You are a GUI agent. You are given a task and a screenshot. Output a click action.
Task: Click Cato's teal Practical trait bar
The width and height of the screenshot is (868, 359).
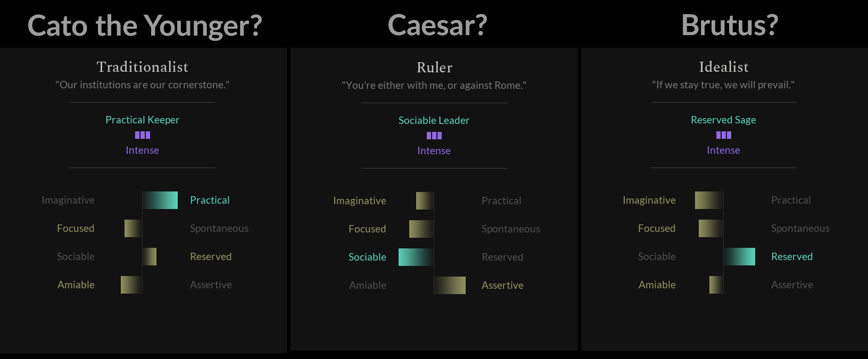tap(160, 200)
